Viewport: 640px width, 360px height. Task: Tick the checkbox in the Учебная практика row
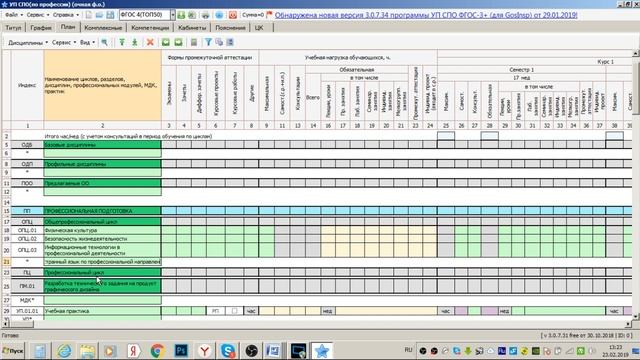tap(235, 311)
